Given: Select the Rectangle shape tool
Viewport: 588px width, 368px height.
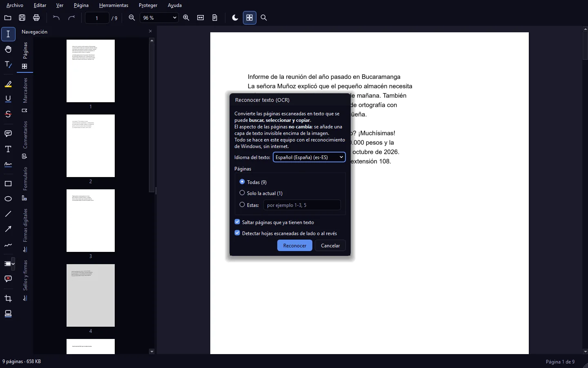Looking at the screenshot, I should click(8, 184).
